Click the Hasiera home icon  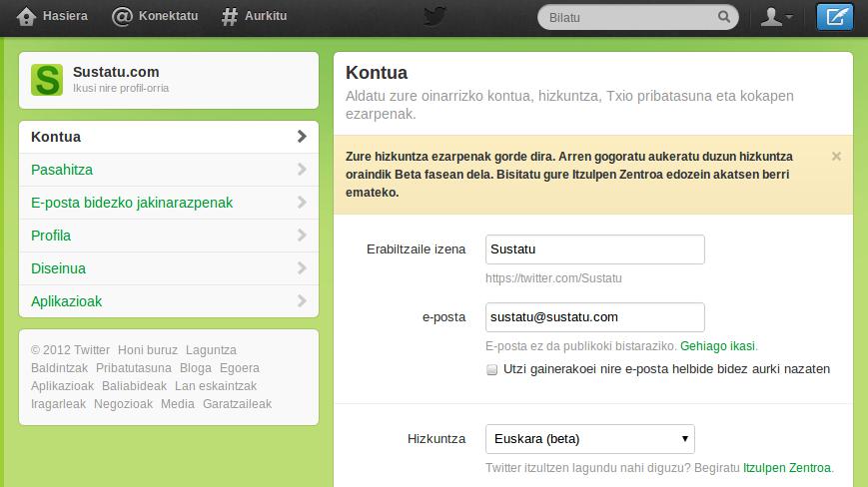[27, 17]
